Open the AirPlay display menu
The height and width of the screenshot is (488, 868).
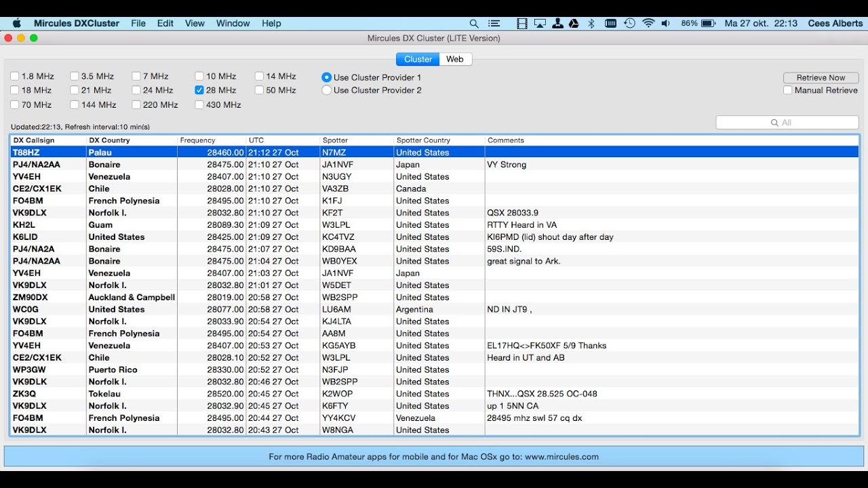click(540, 23)
